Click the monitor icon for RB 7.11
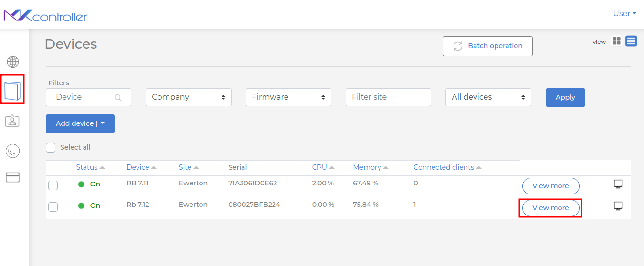The height and width of the screenshot is (266, 644). tap(618, 184)
